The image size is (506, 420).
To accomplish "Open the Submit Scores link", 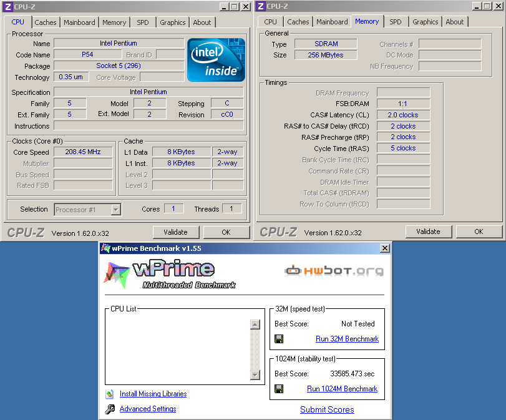I will [327, 409].
